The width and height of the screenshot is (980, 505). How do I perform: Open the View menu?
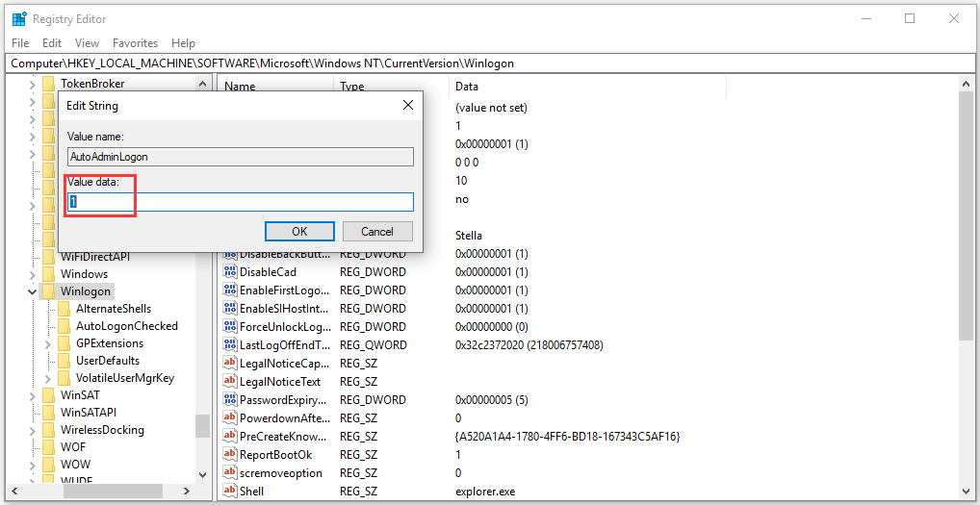coord(87,43)
